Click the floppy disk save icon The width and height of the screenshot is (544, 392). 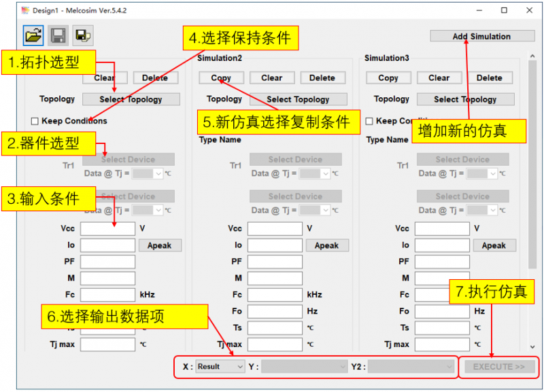(x=58, y=35)
